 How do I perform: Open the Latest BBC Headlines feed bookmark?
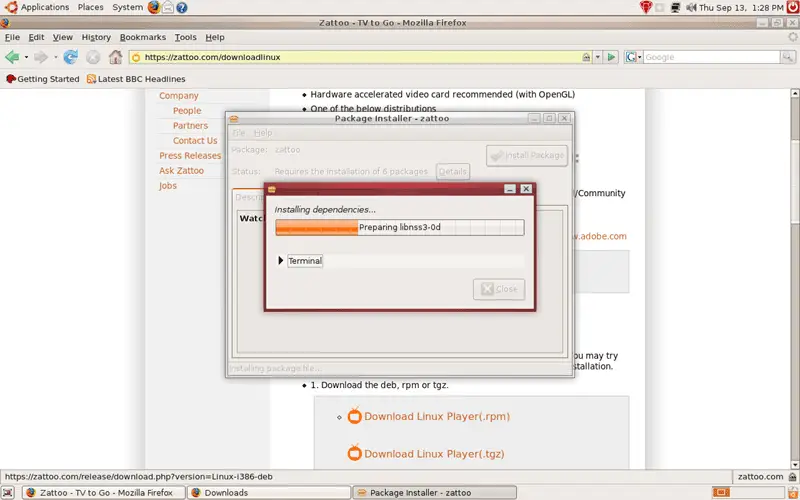pyautogui.click(x=136, y=79)
